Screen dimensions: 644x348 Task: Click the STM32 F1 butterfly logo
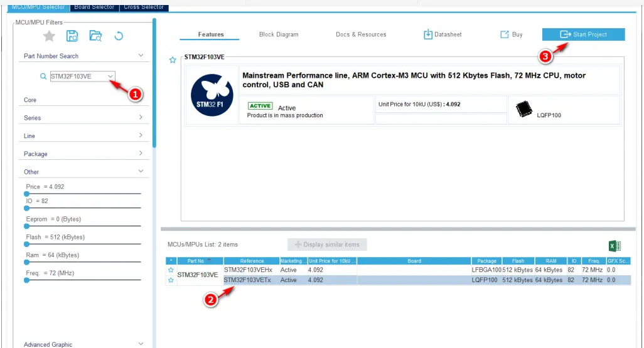coord(212,95)
